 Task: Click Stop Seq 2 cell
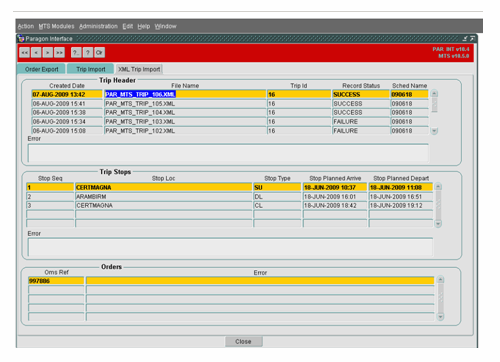[x=50, y=197]
